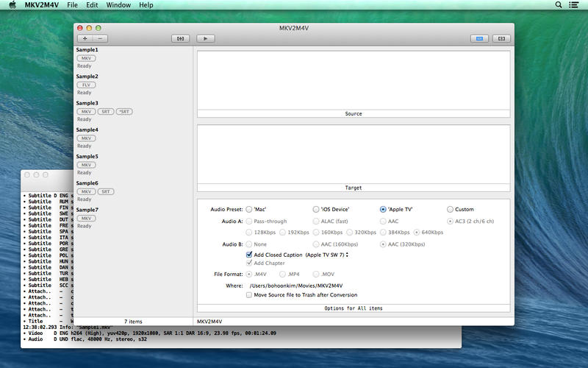Open the MKV2M4V application menu
The width and height of the screenshot is (588, 368).
point(42,5)
